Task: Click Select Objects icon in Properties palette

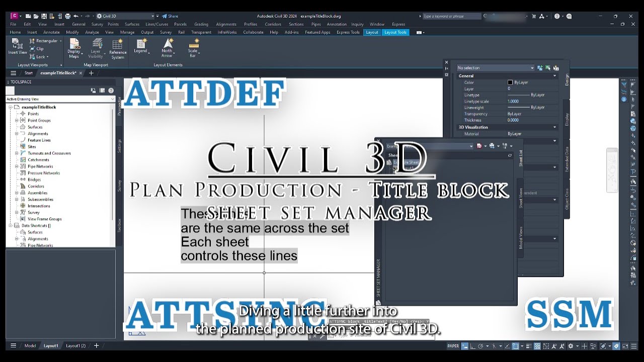Action: tap(548, 68)
